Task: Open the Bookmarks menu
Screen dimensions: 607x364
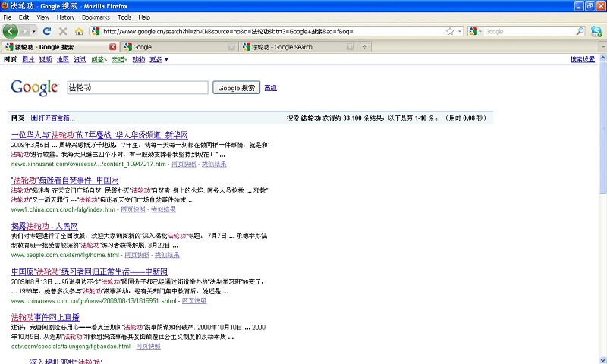Action: click(96, 17)
